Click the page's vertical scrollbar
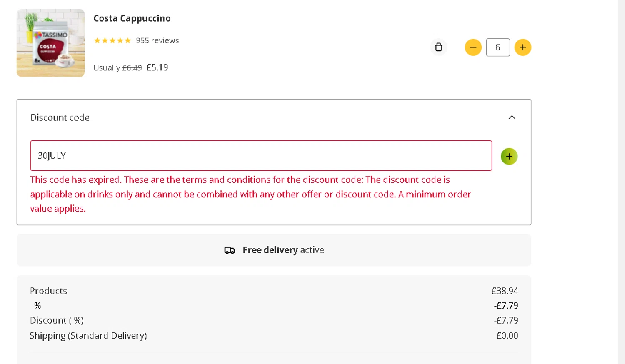 click(x=621, y=182)
